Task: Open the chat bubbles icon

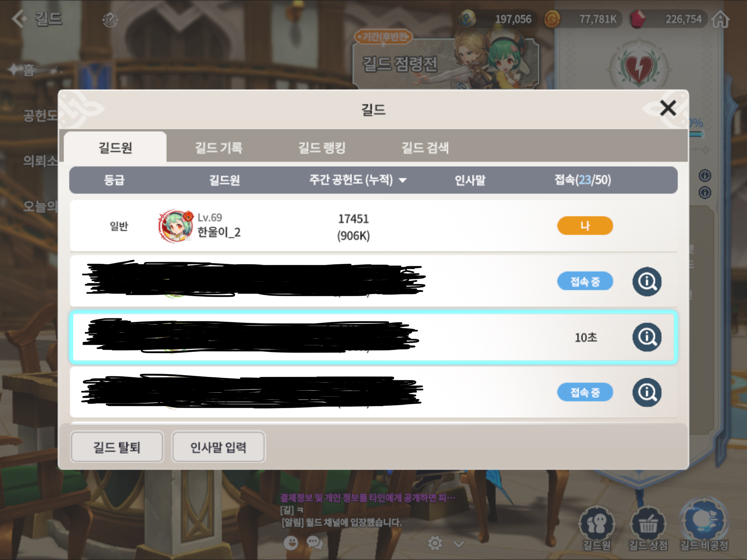Action: tap(315, 543)
